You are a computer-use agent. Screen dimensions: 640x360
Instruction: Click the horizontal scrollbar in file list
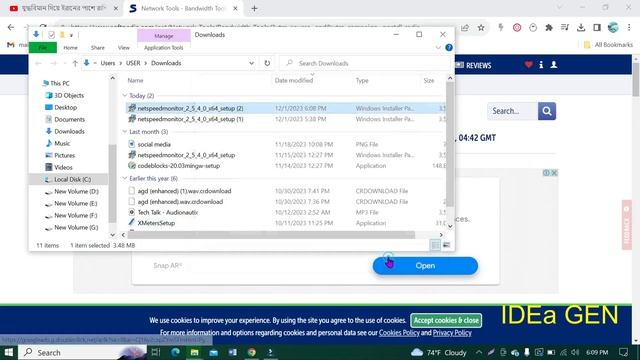click(271, 235)
